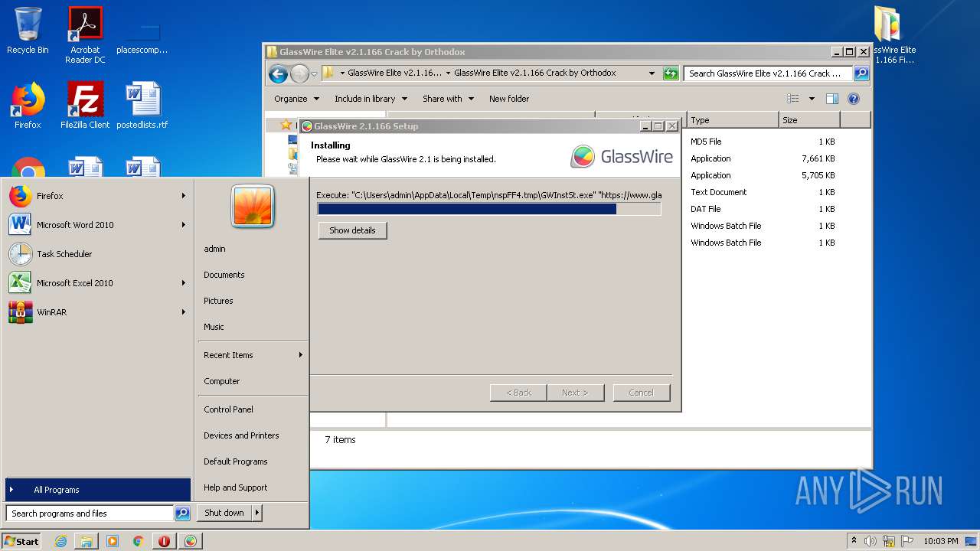The width and height of the screenshot is (980, 551).
Task: Click the volume tray icon
Action: point(871,541)
